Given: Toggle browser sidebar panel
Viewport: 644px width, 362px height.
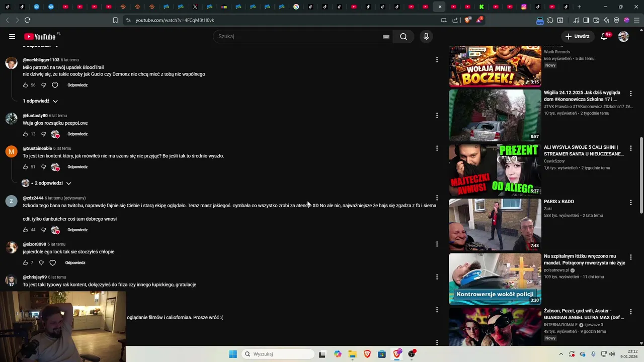Looking at the screenshot, I should click(x=586, y=20).
